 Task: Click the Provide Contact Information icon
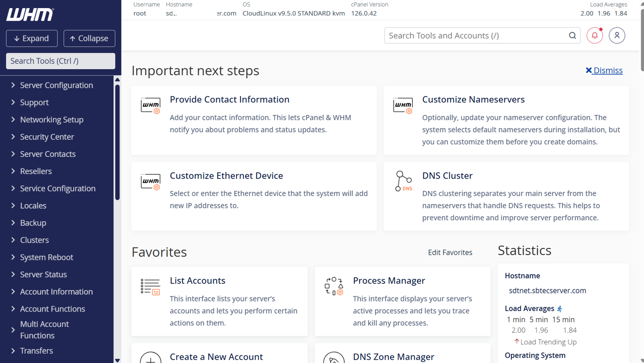click(x=150, y=106)
